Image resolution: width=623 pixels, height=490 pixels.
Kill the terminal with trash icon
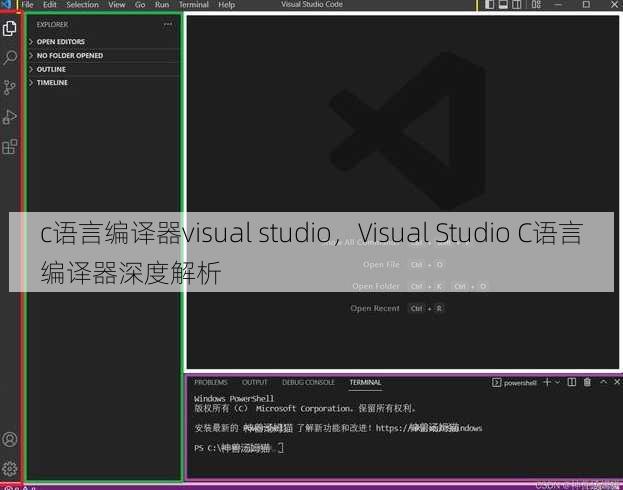(x=587, y=382)
